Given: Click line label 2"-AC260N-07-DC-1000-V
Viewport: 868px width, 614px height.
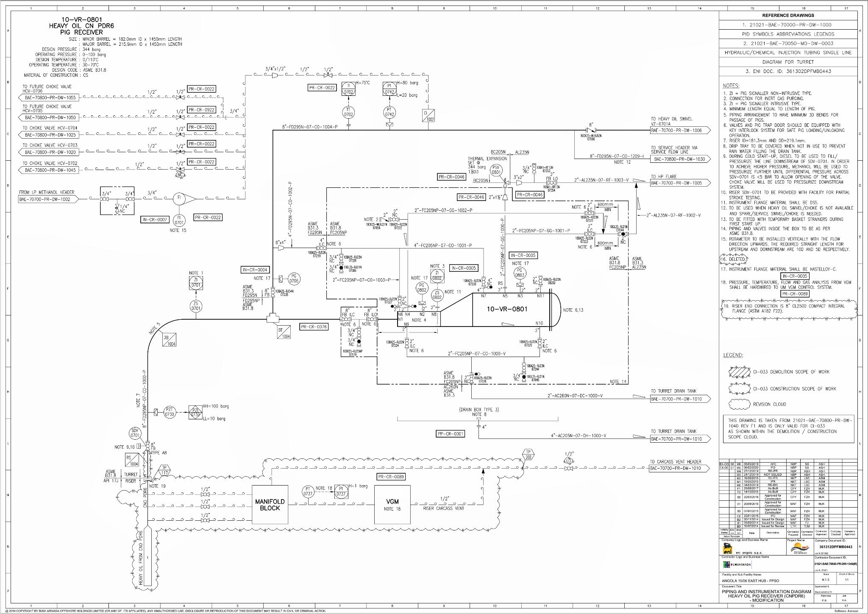Looking at the screenshot, I should (575, 396).
